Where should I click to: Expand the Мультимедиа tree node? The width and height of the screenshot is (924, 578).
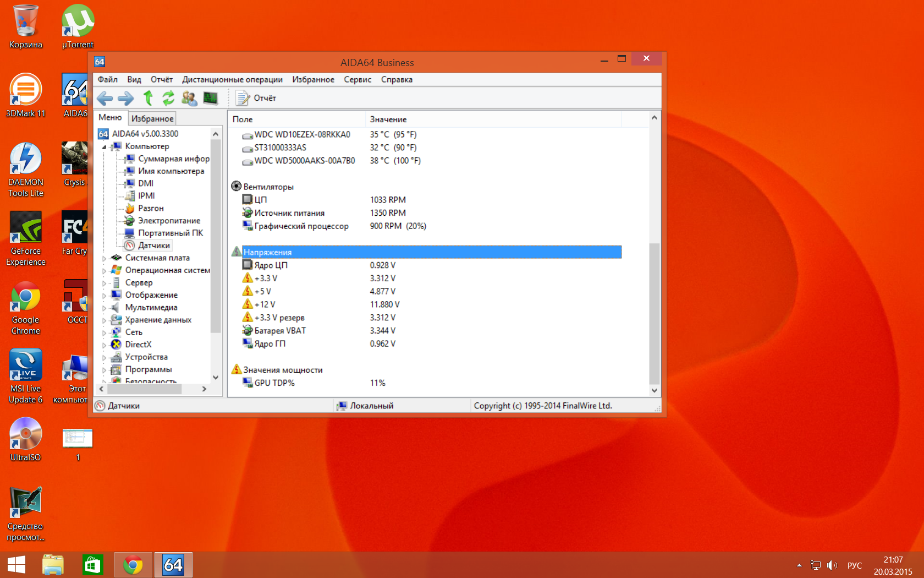[x=104, y=308]
